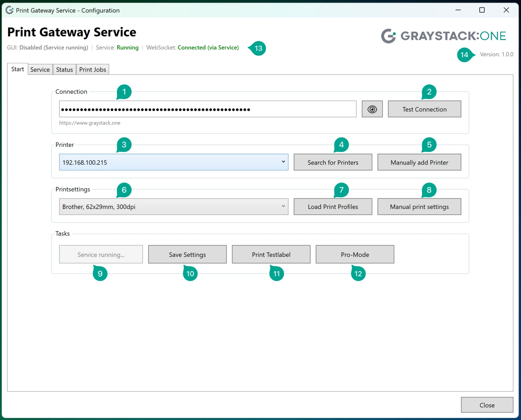
Task: Focus the masked connection key field
Action: click(x=208, y=109)
